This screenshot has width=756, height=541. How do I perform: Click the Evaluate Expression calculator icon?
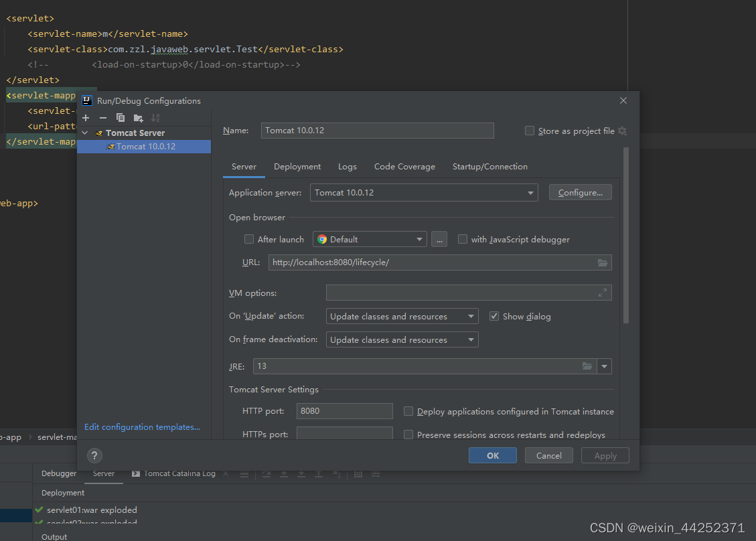click(x=358, y=474)
